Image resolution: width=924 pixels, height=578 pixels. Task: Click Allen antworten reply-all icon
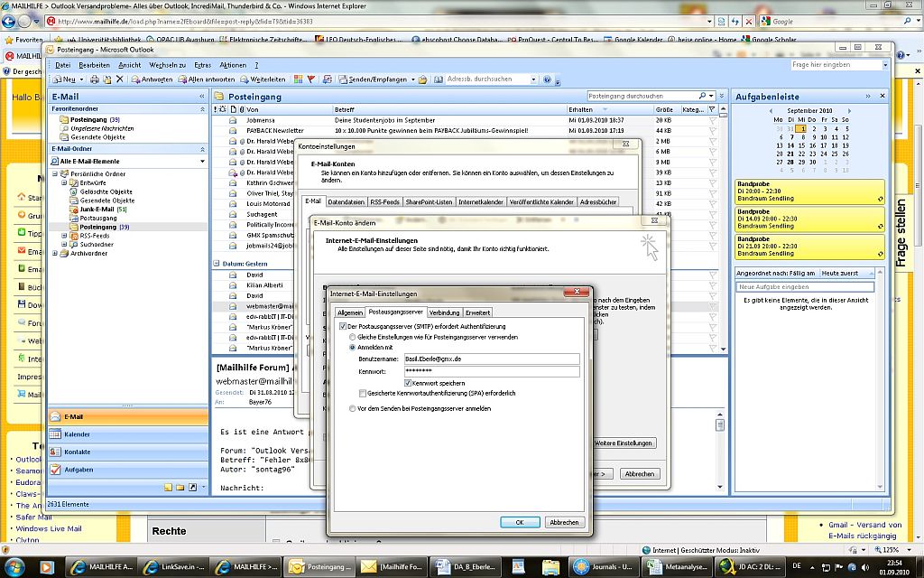[x=207, y=79]
